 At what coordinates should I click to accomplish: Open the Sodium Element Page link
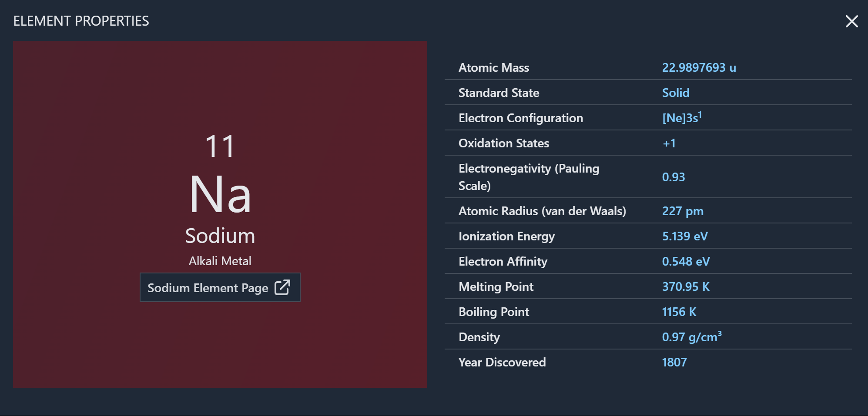(x=220, y=287)
